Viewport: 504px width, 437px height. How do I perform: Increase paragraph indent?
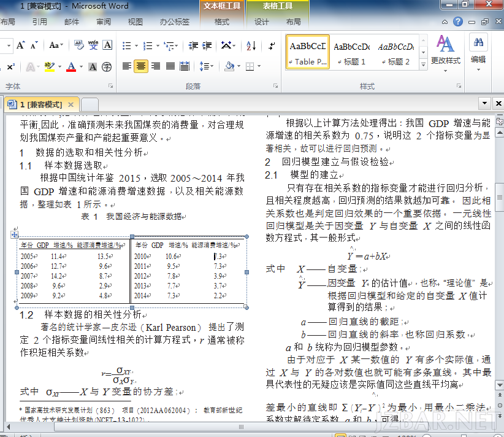[207, 45]
